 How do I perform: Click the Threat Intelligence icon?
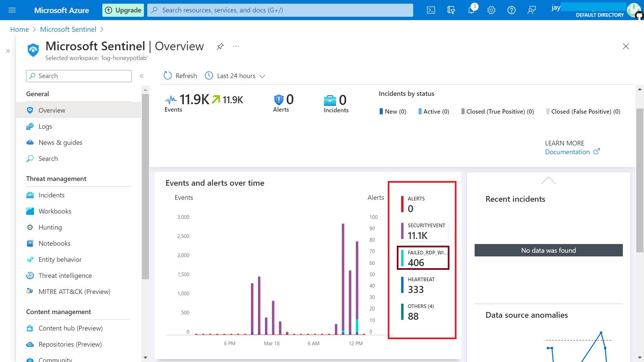pyautogui.click(x=30, y=276)
